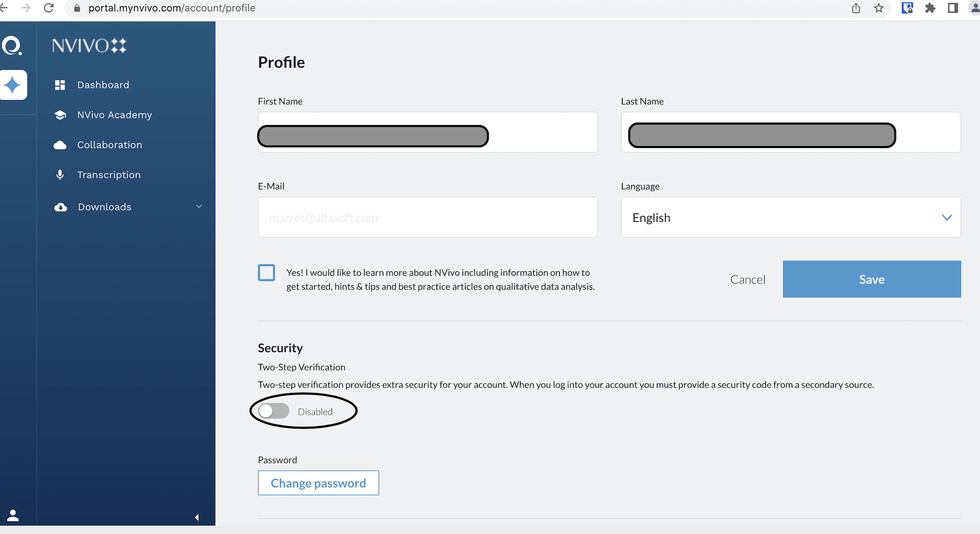Select the NVivo star product tile

point(13,85)
